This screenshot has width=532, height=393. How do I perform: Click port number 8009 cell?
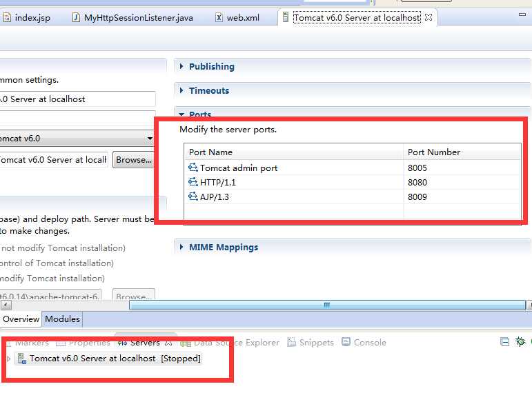(417, 197)
